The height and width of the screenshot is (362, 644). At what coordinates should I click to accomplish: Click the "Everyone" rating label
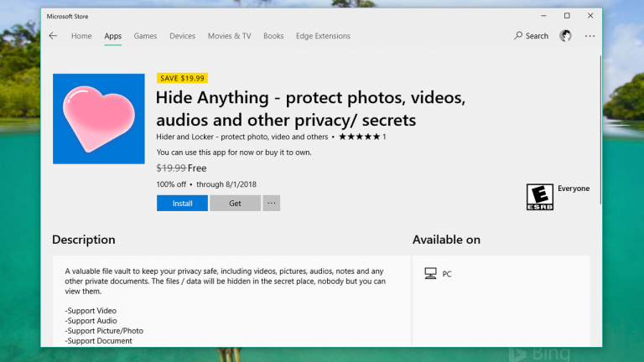click(x=574, y=189)
